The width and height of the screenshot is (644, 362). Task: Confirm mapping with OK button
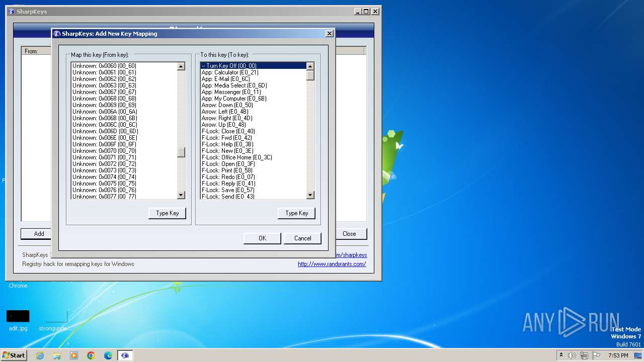click(262, 238)
